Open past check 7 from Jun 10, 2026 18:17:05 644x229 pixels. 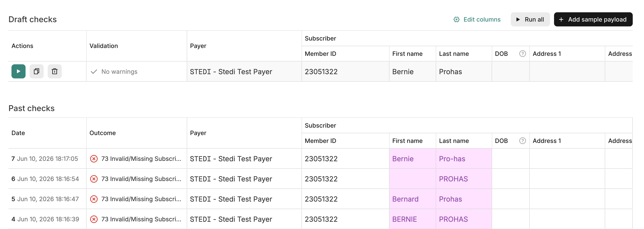click(45, 159)
